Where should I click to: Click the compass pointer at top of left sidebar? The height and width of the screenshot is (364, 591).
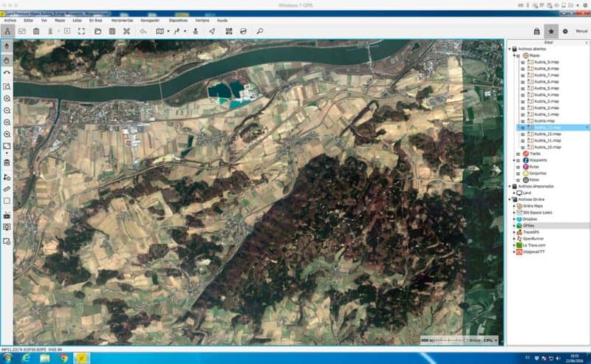click(x=7, y=46)
